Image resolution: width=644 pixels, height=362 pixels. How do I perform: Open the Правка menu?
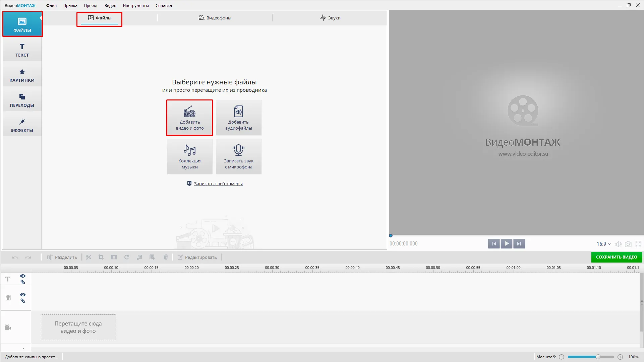[x=70, y=5]
